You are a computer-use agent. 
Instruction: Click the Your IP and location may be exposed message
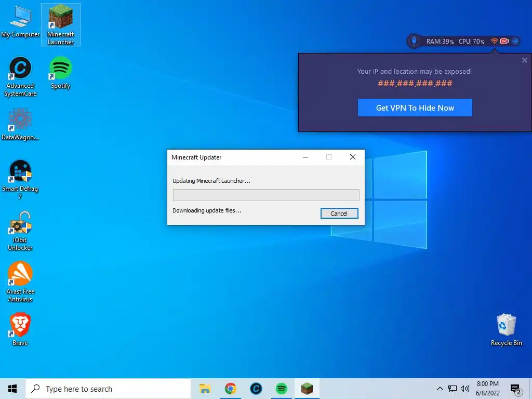(414, 71)
